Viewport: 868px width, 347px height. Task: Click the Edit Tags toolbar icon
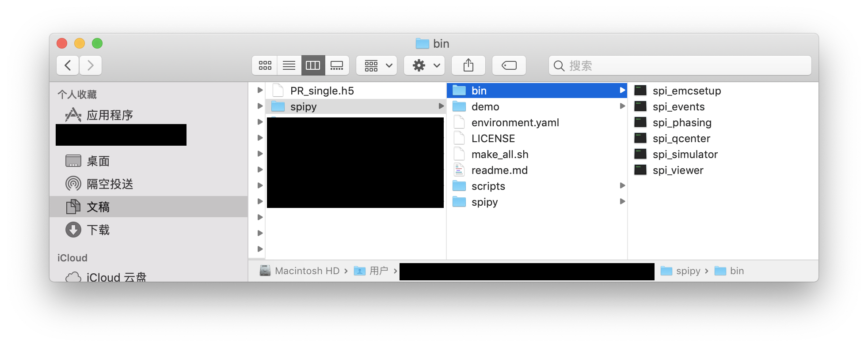pos(509,65)
